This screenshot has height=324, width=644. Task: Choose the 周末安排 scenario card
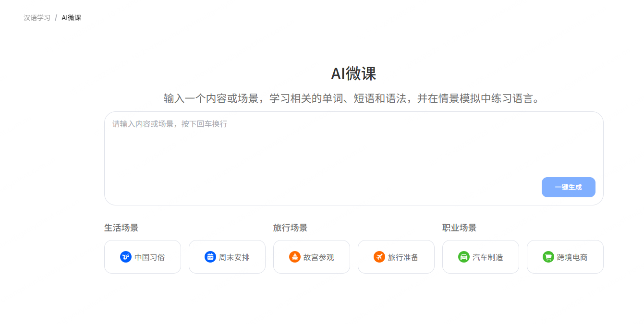coord(227,257)
